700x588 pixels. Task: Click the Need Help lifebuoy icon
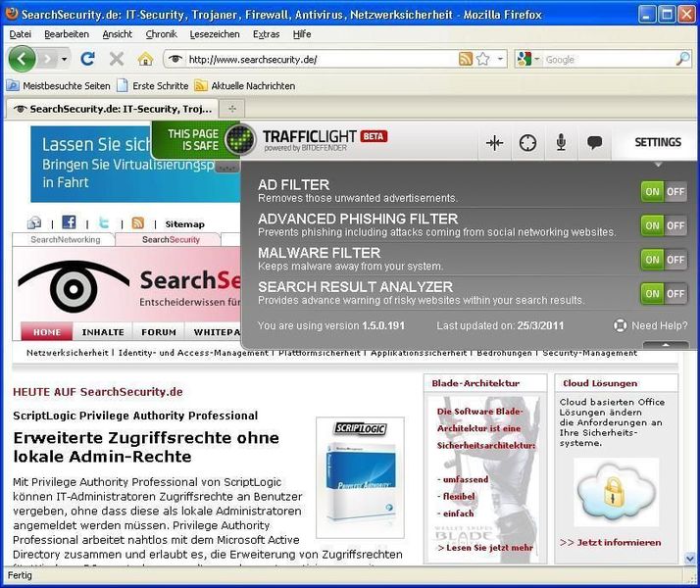(x=620, y=325)
